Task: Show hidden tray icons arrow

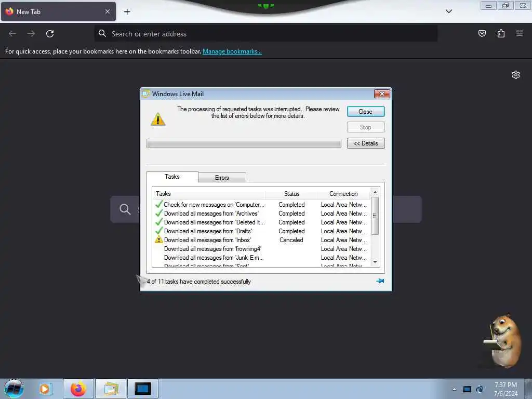Action: 454,389
